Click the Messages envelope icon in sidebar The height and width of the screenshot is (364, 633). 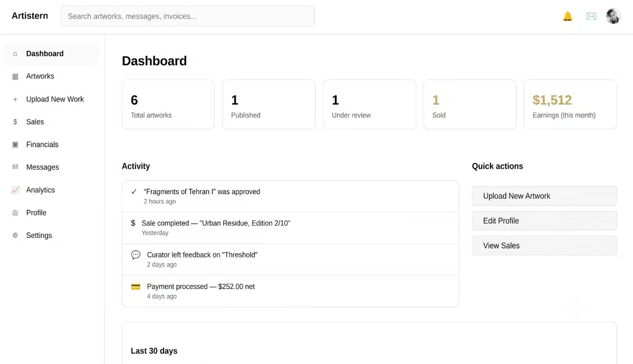tap(15, 167)
